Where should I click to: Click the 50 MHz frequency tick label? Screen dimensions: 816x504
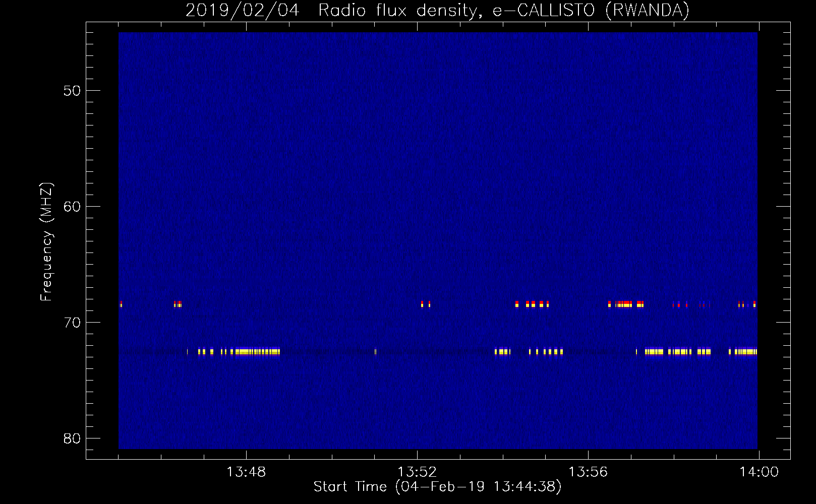(x=72, y=91)
